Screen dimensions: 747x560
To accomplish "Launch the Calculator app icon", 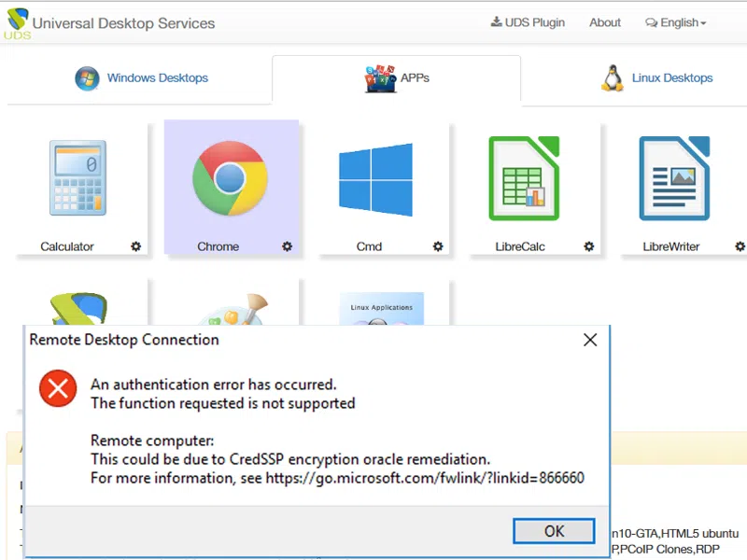I will pyautogui.click(x=78, y=177).
